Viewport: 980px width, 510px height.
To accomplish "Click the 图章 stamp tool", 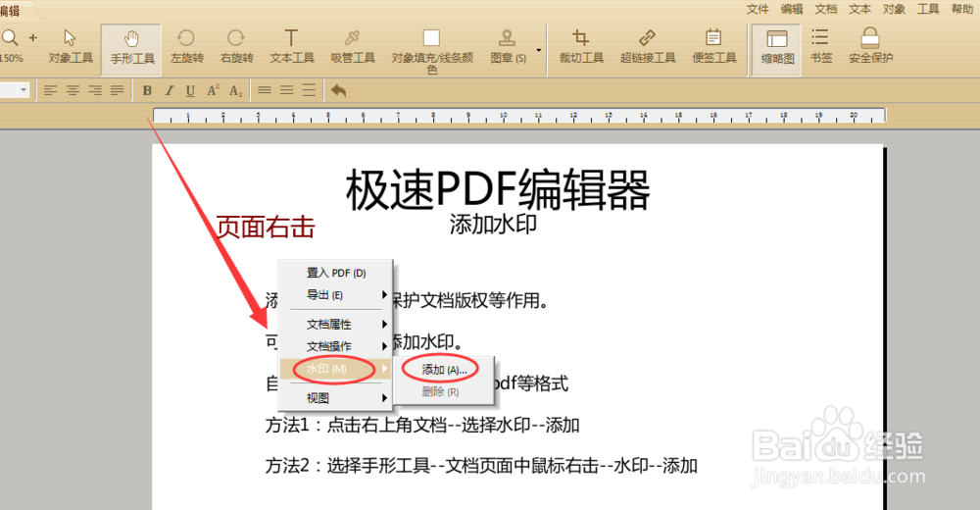I will point(508,47).
